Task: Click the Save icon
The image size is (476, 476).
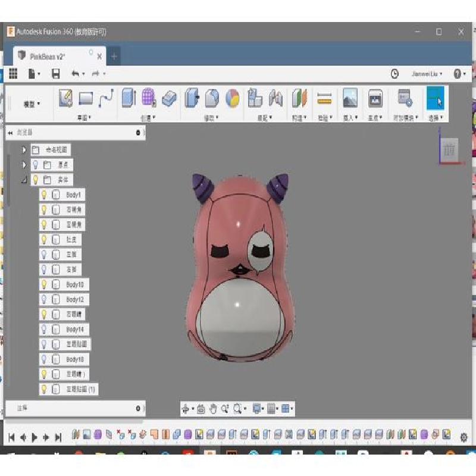Action: pos(55,74)
